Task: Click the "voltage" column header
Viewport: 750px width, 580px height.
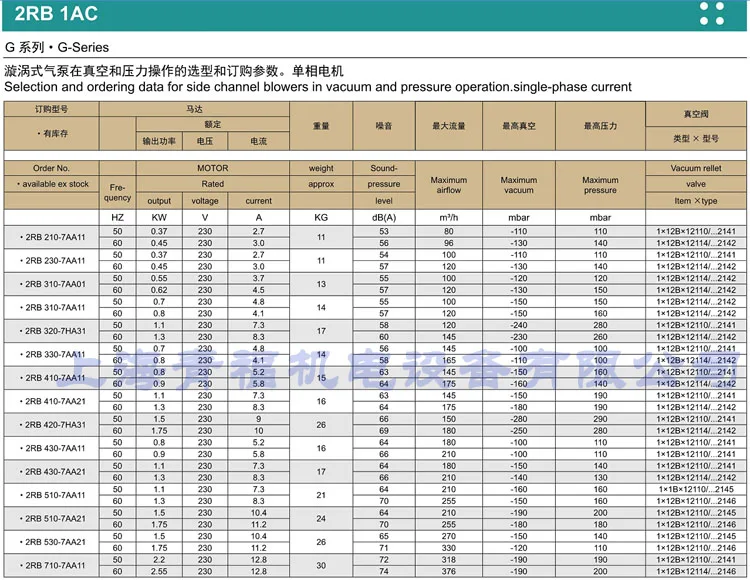Action: (205, 201)
